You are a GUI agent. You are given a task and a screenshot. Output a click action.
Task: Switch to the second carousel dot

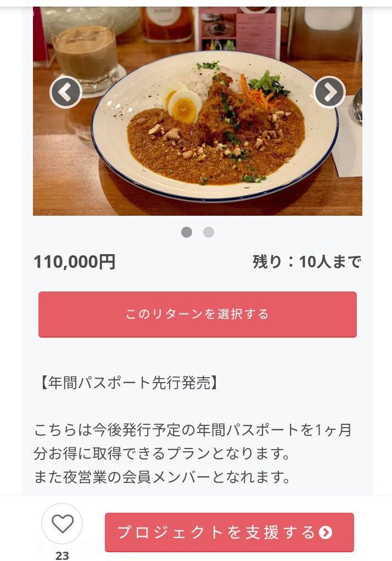[209, 232]
